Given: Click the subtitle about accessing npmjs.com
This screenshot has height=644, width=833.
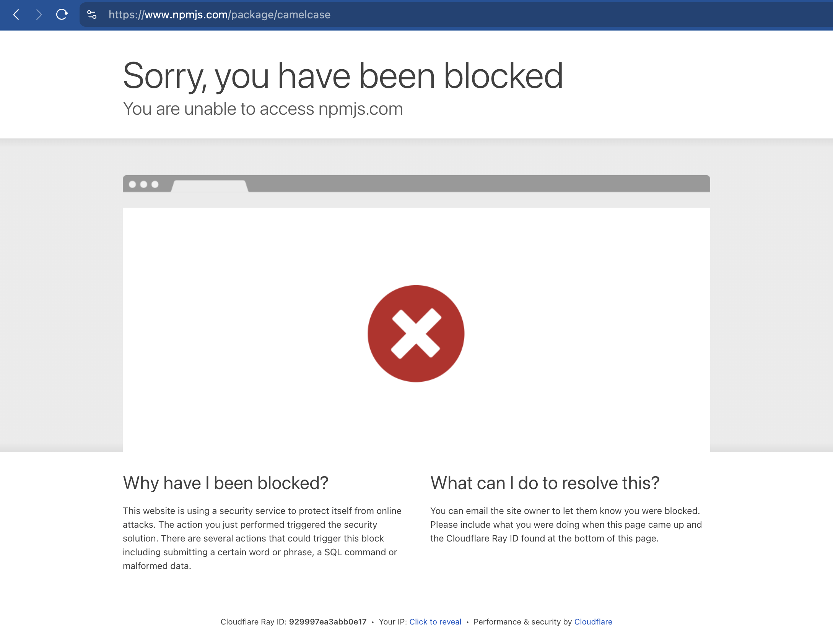Looking at the screenshot, I should tap(262, 109).
